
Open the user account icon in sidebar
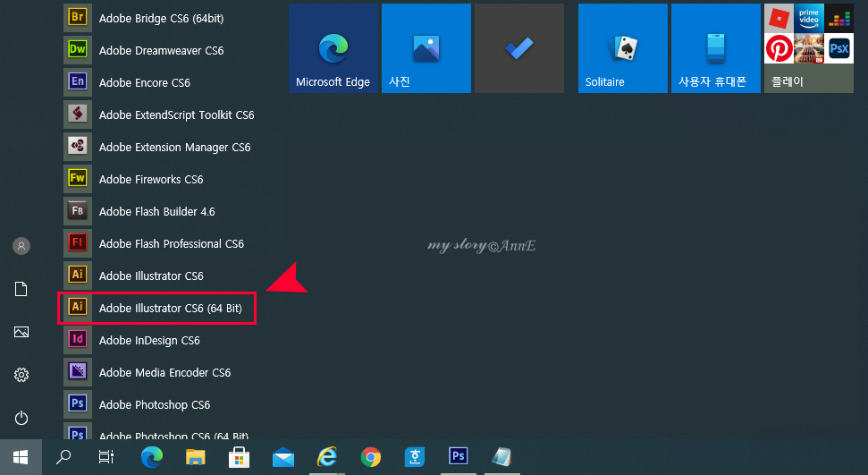coord(21,245)
